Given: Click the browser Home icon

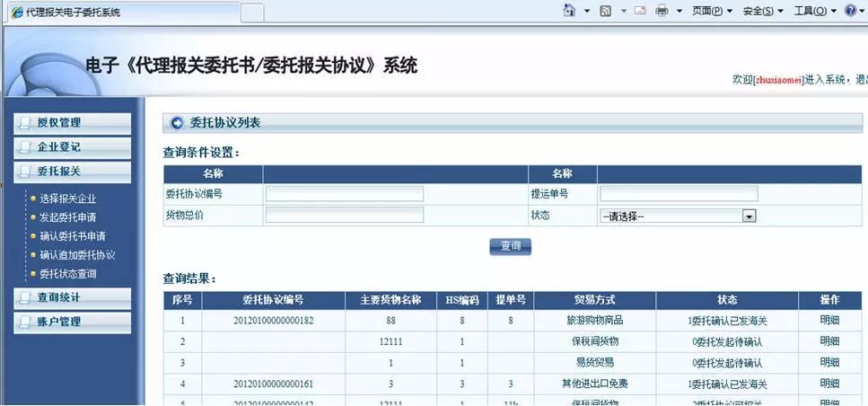Looking at the screenshot, I should click(569, 11).
